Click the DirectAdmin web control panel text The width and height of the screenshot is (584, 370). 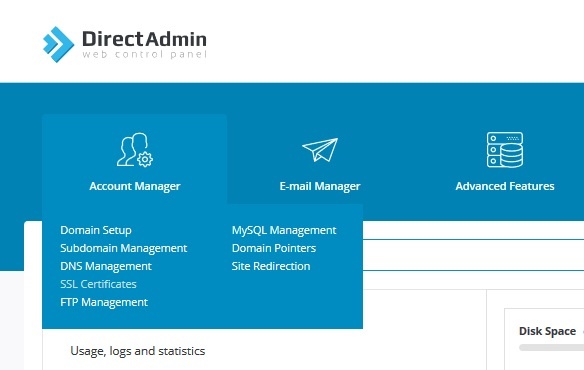144,54
